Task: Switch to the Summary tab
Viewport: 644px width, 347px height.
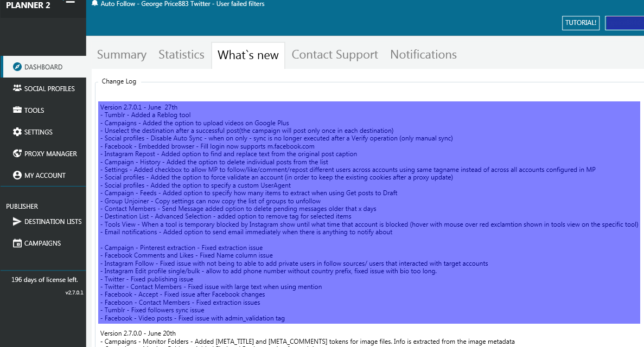Action: [122, 54]
